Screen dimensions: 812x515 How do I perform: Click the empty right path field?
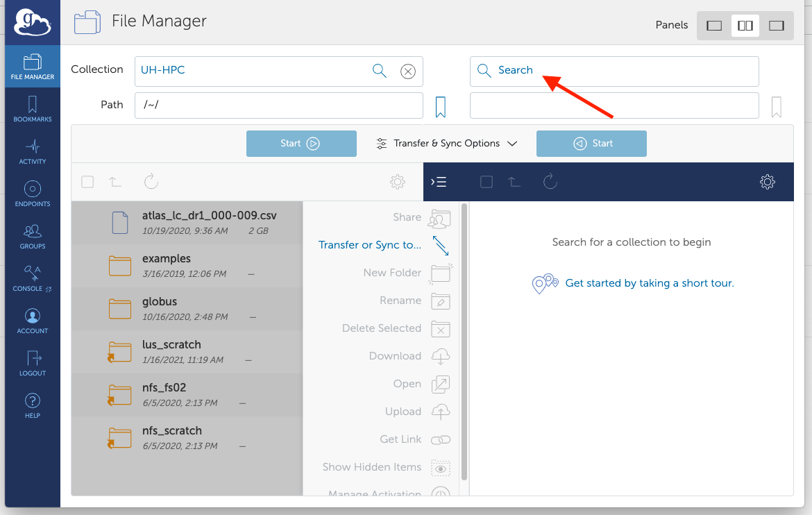click(x=614, y=105)
